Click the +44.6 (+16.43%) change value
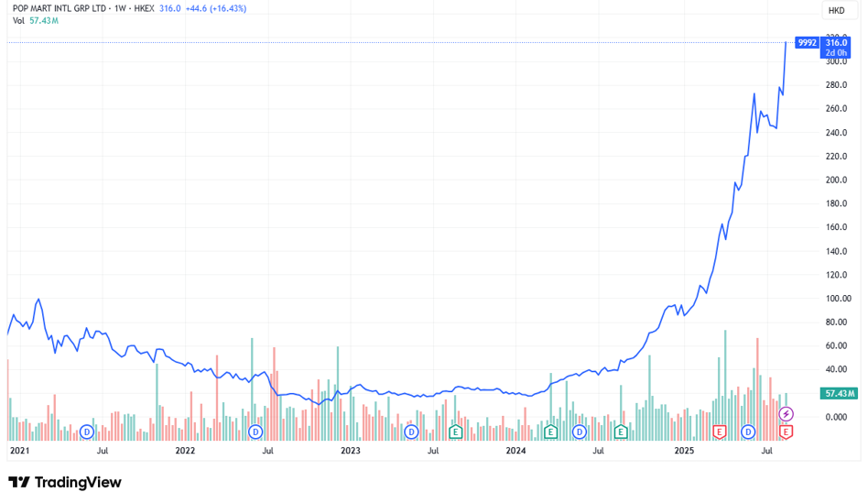868x503 pixels. coord(216,8)
